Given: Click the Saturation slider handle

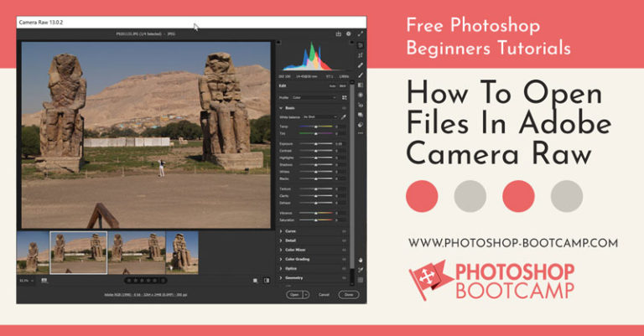Looking at the screenshot, I should point(316,220).
